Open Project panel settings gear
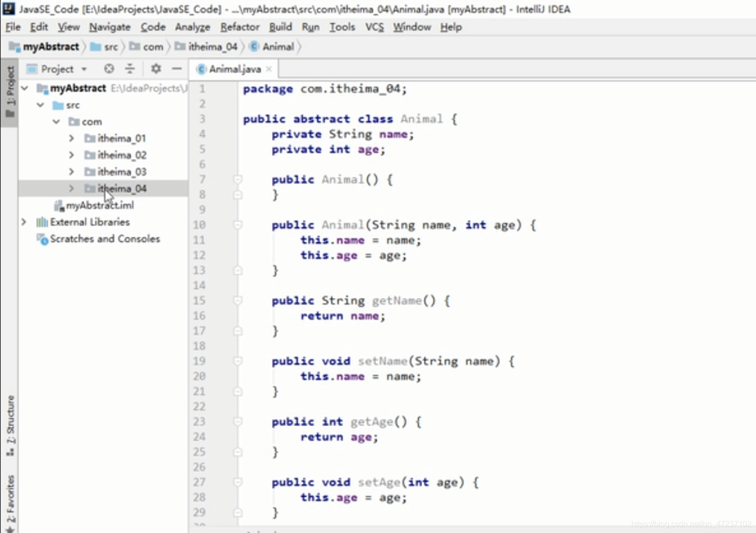This screenshot has height=533, width=756. (156, 69)
